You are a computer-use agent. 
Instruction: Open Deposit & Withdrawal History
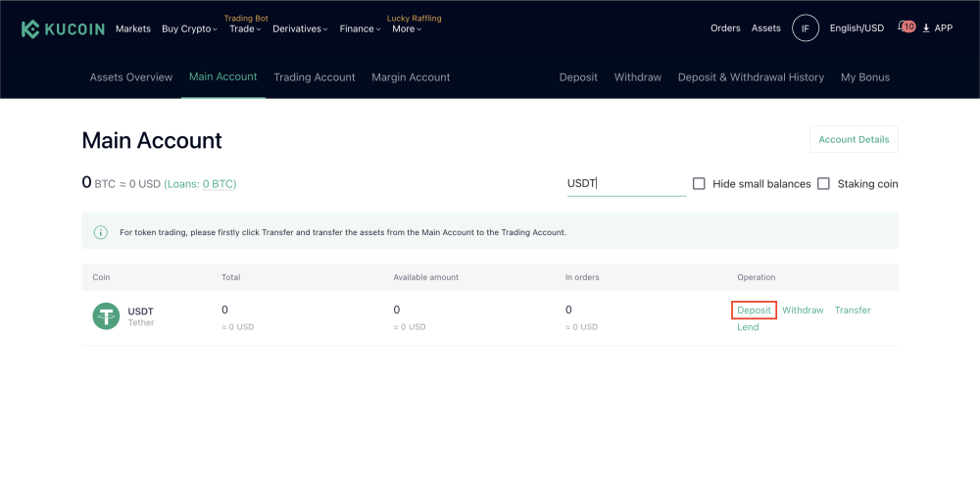click(751, 77)
